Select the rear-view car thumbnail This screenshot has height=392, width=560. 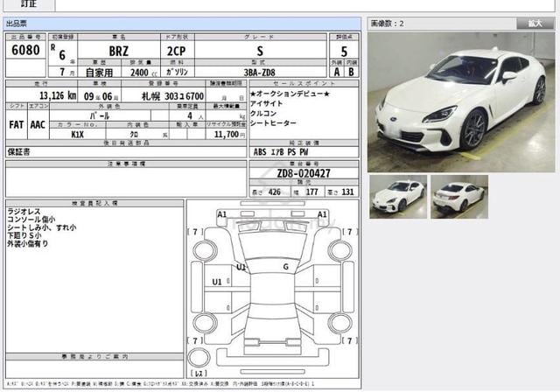[x=459, y=196]
